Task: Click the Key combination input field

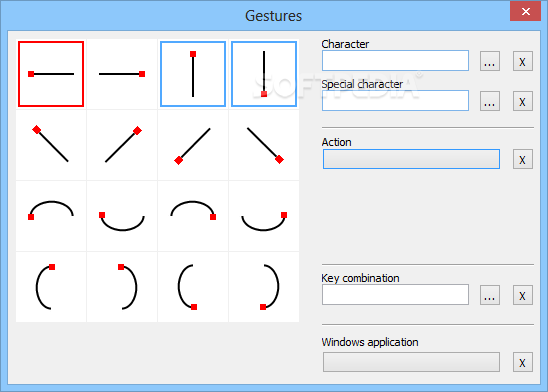Action: pyautogui.click(x=395, y=295)
